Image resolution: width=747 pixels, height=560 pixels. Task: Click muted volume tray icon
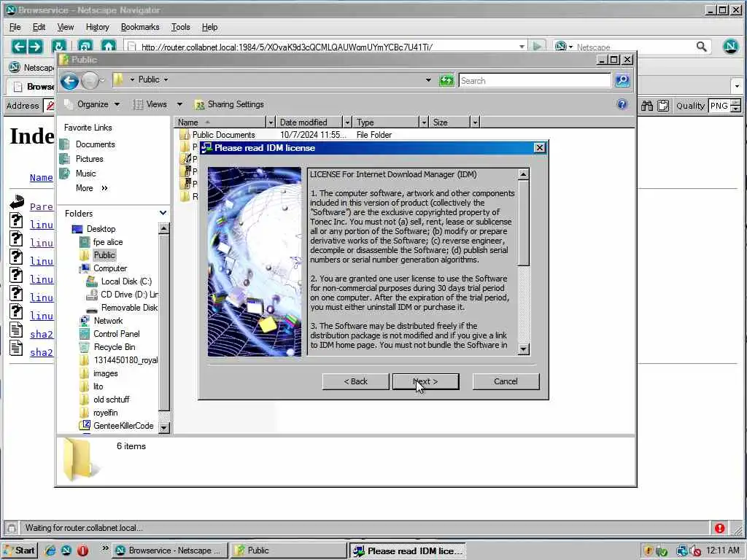695,551
